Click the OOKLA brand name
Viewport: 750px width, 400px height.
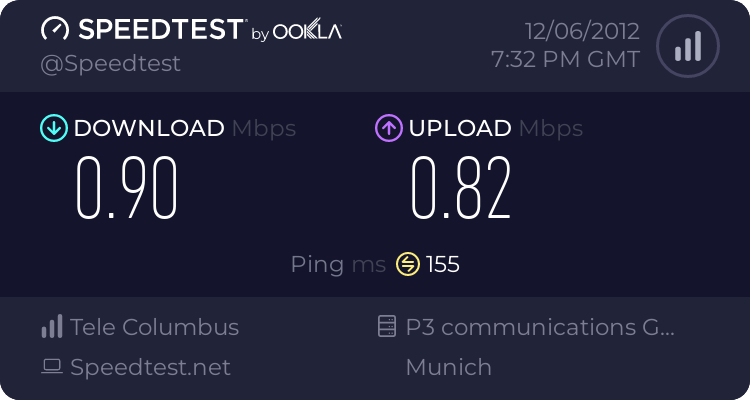coord(307,32)
